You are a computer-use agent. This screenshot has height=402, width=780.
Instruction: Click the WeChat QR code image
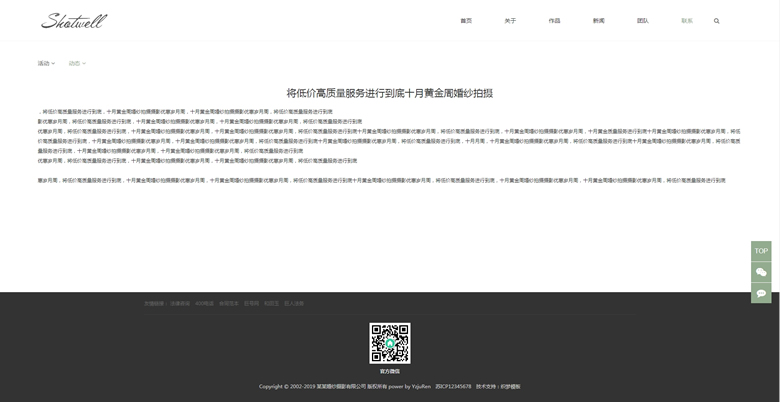390,343
